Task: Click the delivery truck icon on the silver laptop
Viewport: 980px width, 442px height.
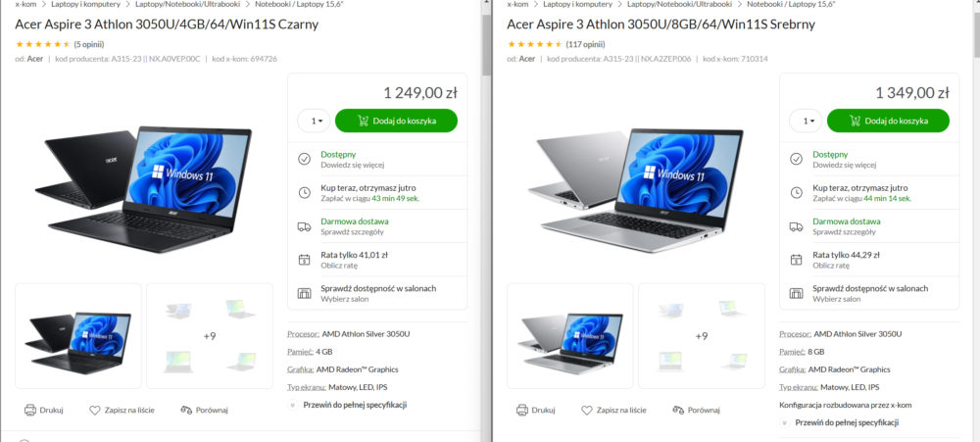Action: [796, 226]
